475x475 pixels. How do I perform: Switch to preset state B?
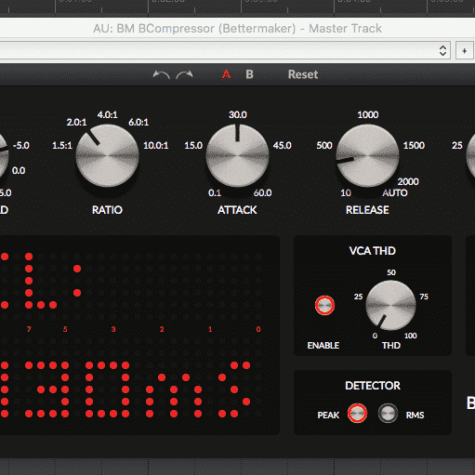click(x=249, y=74)
